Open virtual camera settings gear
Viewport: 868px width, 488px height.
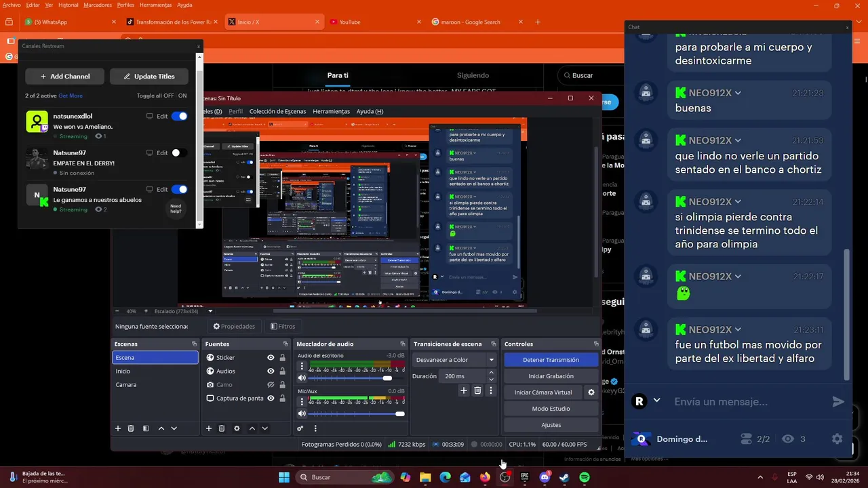591,392
